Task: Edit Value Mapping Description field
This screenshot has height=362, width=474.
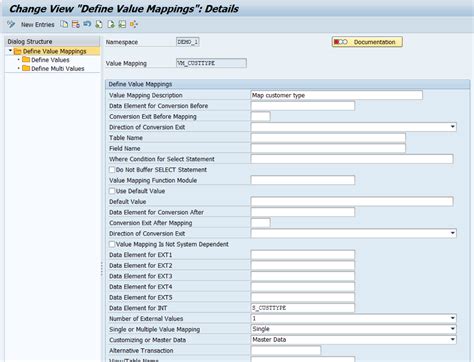Action: pos(336,95)
